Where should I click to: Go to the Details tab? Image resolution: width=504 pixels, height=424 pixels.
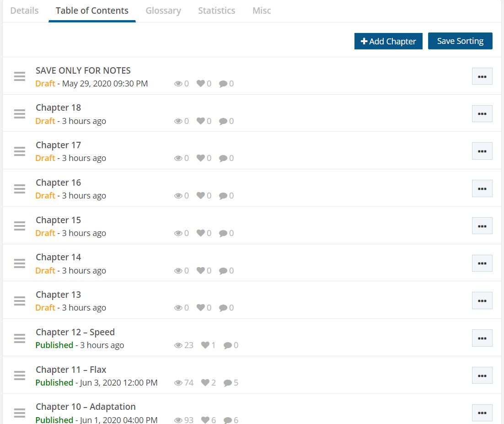pos(24,11)
